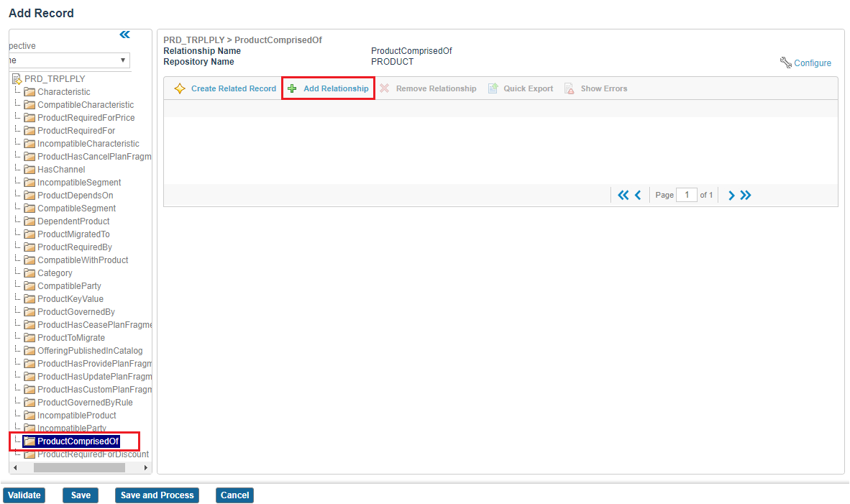
Task: Click Show Errors toolbar label
Action: click(x=604, y=88)
